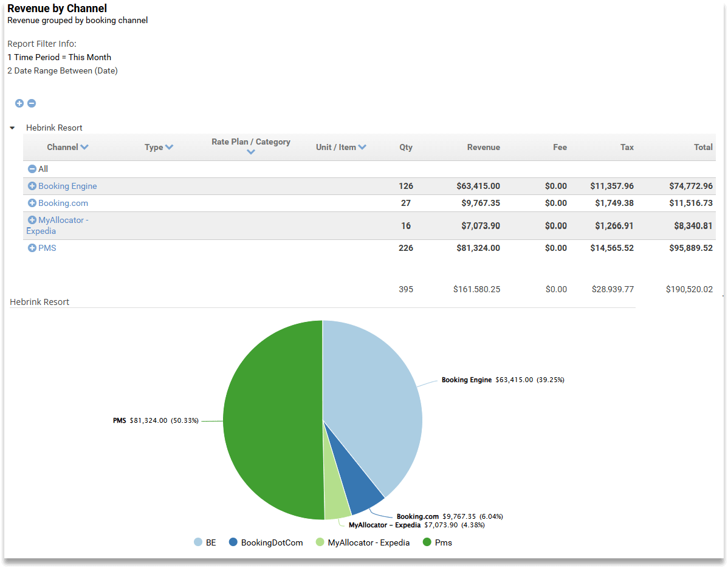Image resolution: width=728 pixels, height=568 pixels.
Task: Click the collapse all minus icon
Action: click(x=31, y=103)
